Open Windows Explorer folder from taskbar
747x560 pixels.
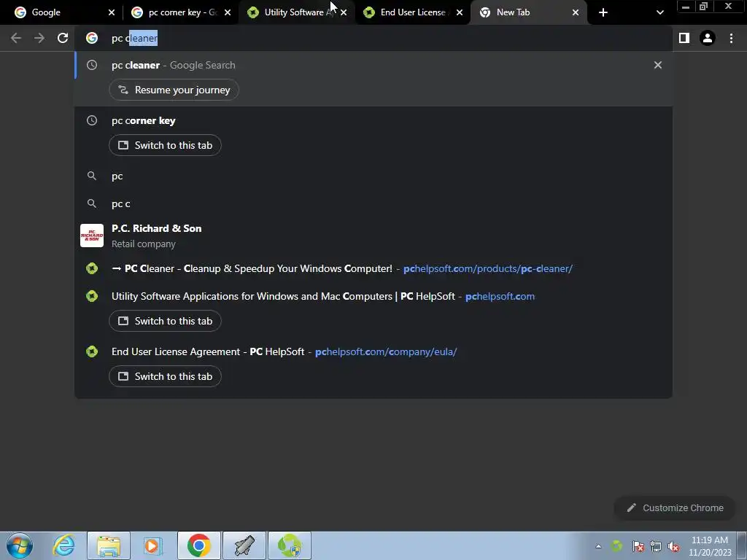point(109,545)
